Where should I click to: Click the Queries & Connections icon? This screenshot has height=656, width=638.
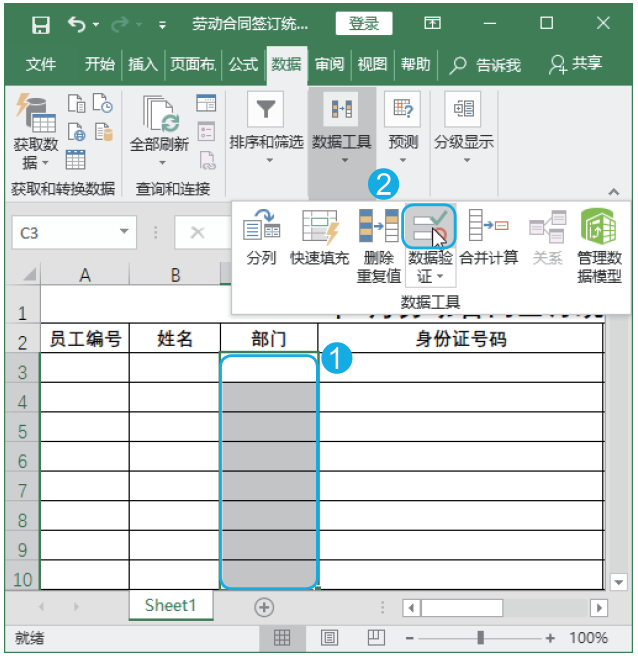[206, 103]
